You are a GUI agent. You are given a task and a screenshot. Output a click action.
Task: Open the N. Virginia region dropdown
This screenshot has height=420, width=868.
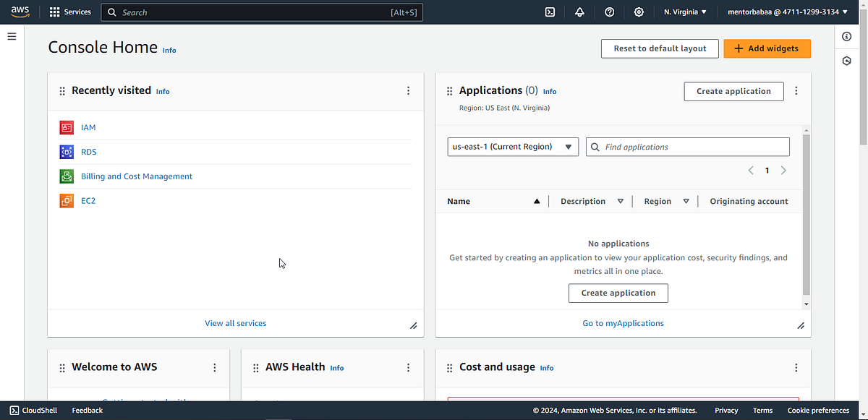684,12
